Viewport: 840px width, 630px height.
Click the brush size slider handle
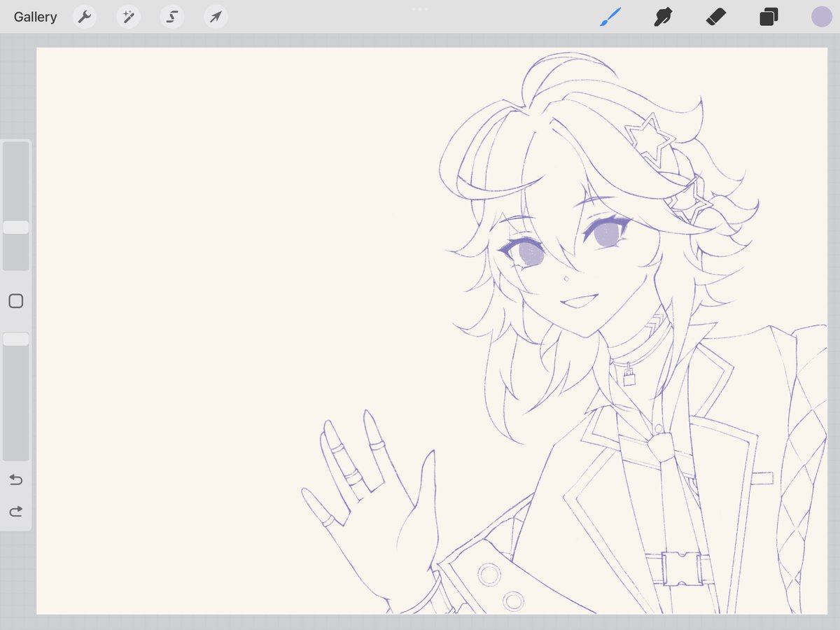point(15,227)
